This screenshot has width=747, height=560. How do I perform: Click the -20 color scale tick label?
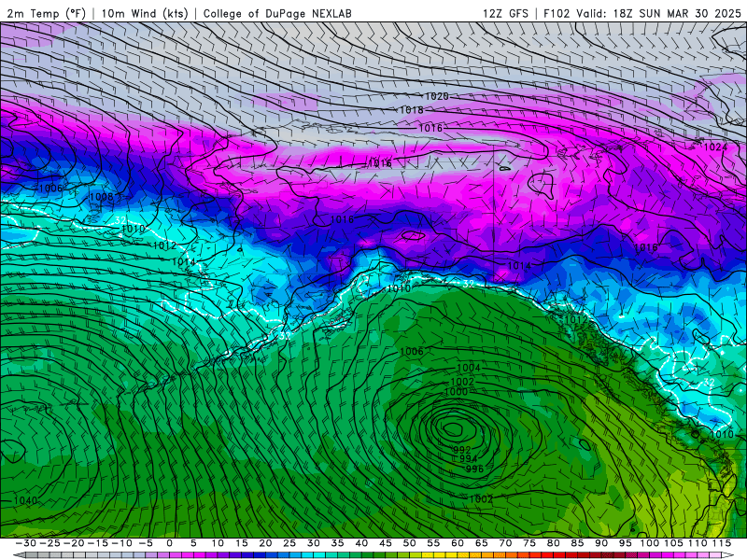[x=74, y=543]
